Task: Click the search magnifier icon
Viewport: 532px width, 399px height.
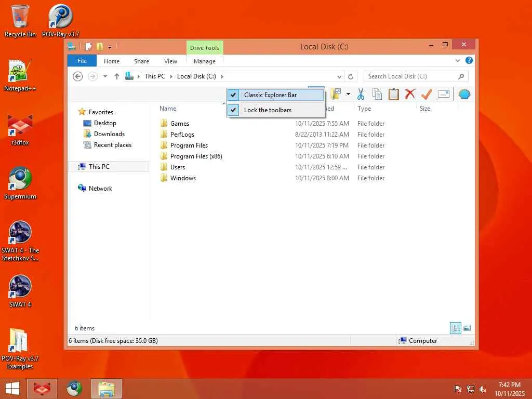Action: [461, 76]
